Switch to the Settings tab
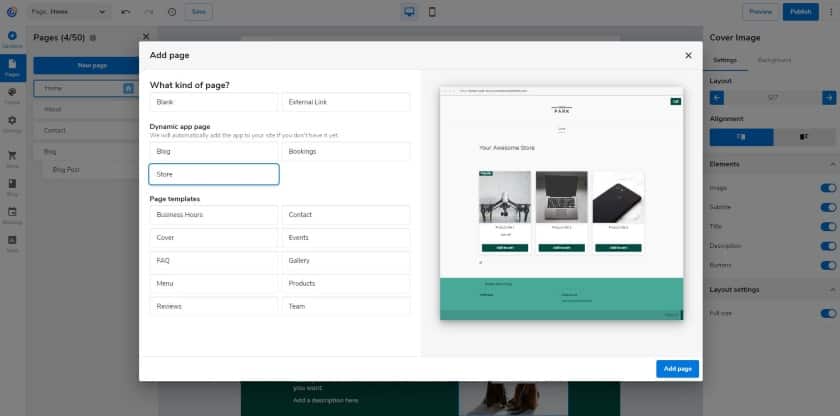840x416 pixels. point(725,60)
